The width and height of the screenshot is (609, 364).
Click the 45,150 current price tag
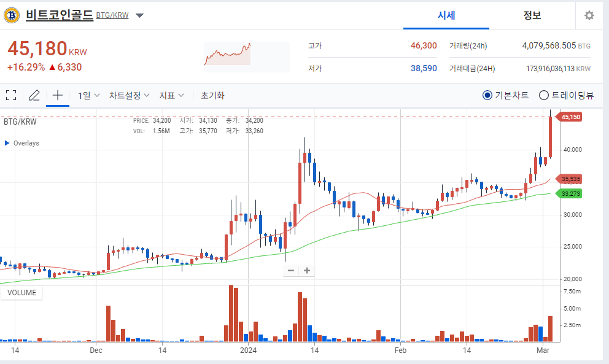pyautogui.click(x=570, y=117)
